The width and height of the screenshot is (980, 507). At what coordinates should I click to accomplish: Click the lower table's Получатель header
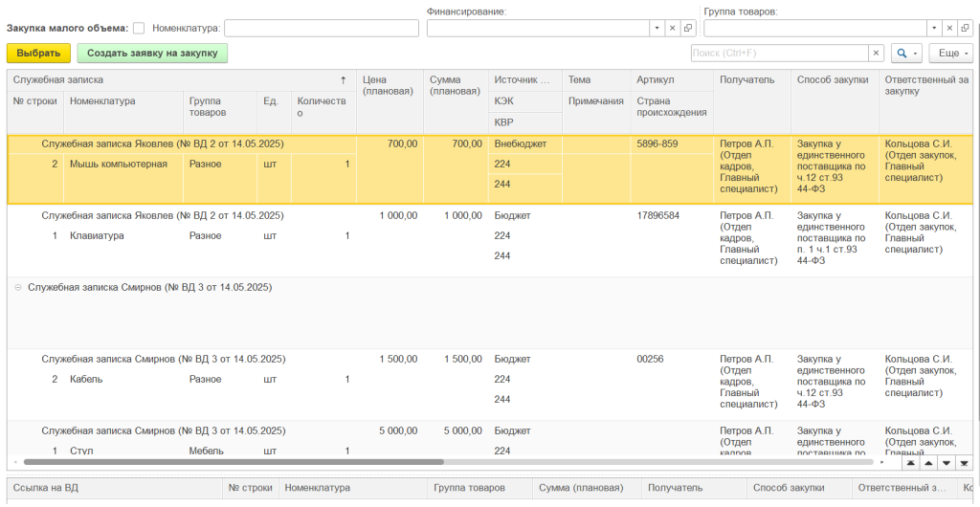coord(695,488)
